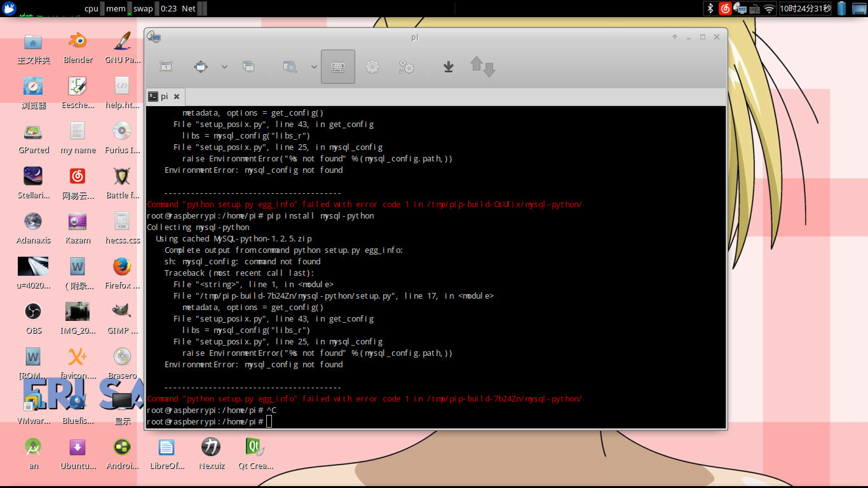Screen dimensions: 868x488
Task: Click the Bluetooth tray icon
Action: click(710, 8)
